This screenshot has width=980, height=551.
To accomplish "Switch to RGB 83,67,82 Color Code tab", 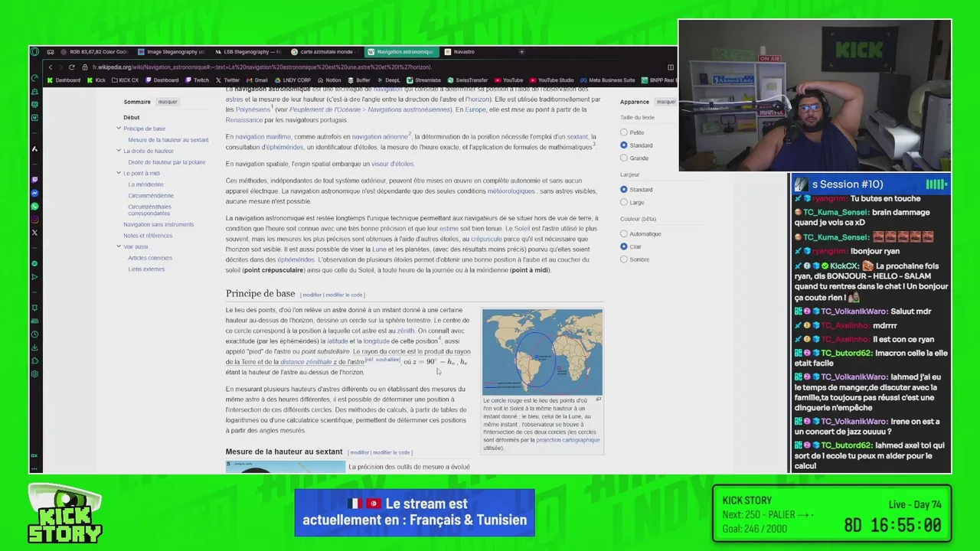I will click(x=93, y=52).
